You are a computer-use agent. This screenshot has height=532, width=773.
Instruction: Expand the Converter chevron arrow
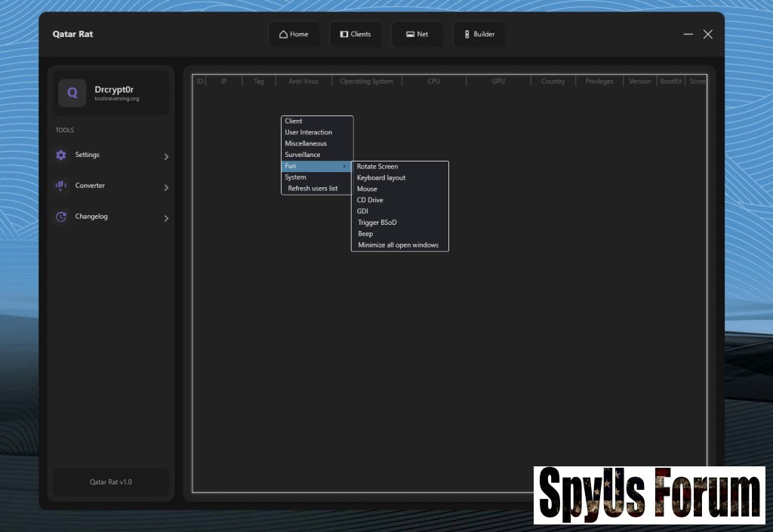coord(166,188)
